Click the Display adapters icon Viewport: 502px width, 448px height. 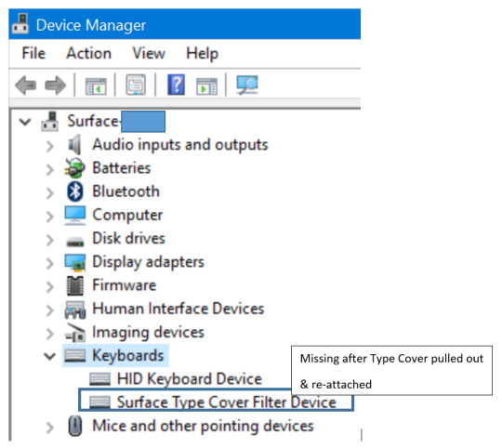(75, 262)
